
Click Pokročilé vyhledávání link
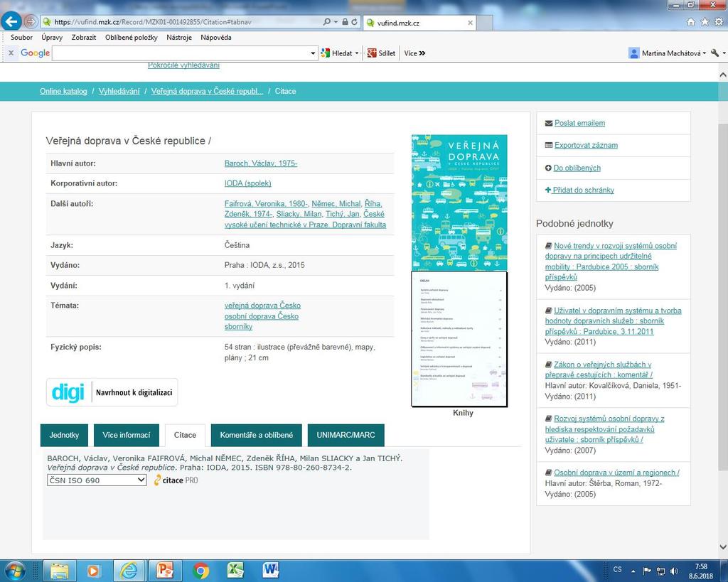point(183,65)
